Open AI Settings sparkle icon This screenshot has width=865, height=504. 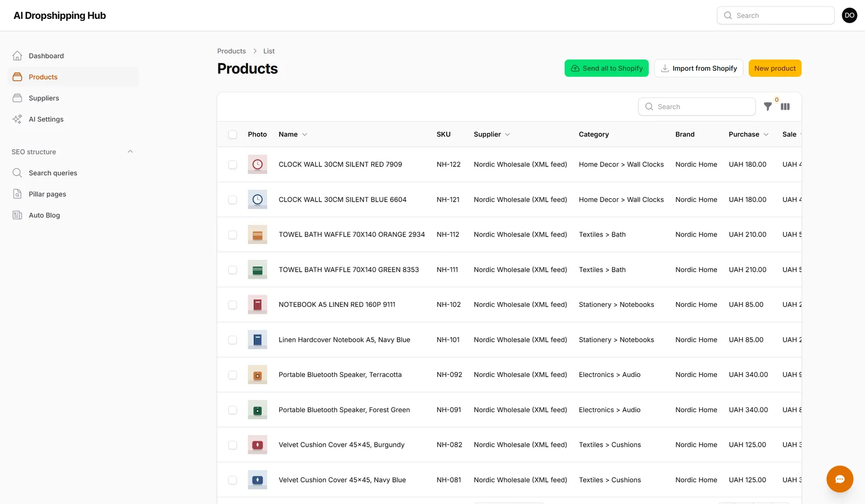click(17, 119)
